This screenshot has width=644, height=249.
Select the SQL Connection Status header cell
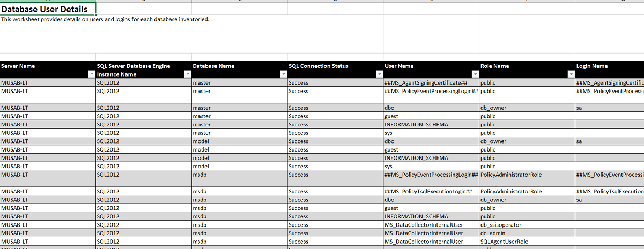[336, 70]
